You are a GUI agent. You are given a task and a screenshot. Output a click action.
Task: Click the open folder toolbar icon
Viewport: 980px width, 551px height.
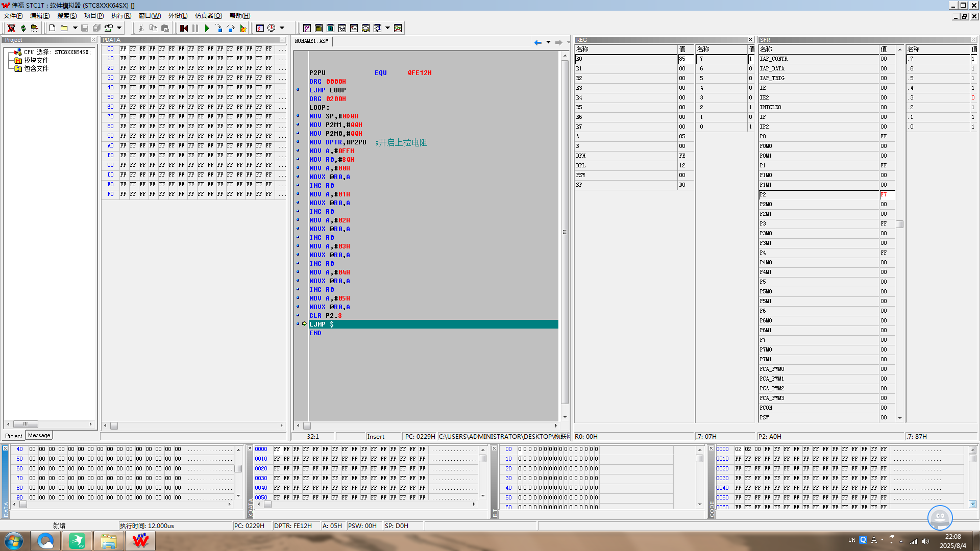coord(64,28)
